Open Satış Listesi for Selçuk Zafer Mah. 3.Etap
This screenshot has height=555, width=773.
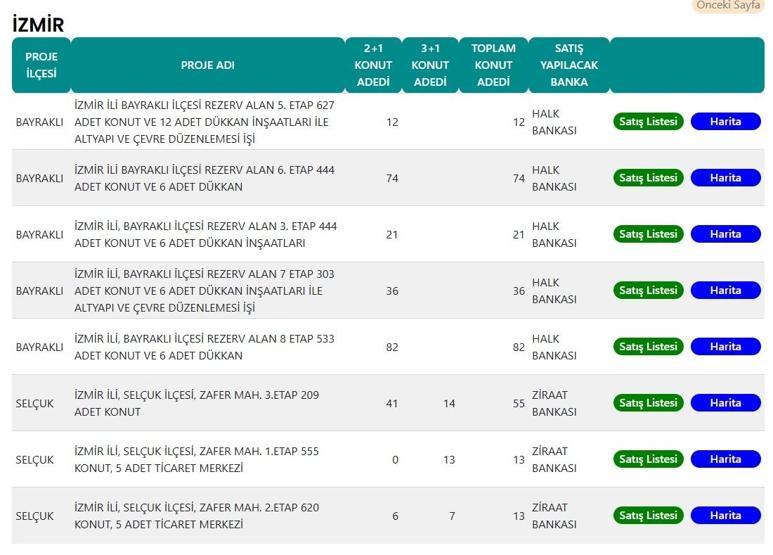tap(648, 403)
